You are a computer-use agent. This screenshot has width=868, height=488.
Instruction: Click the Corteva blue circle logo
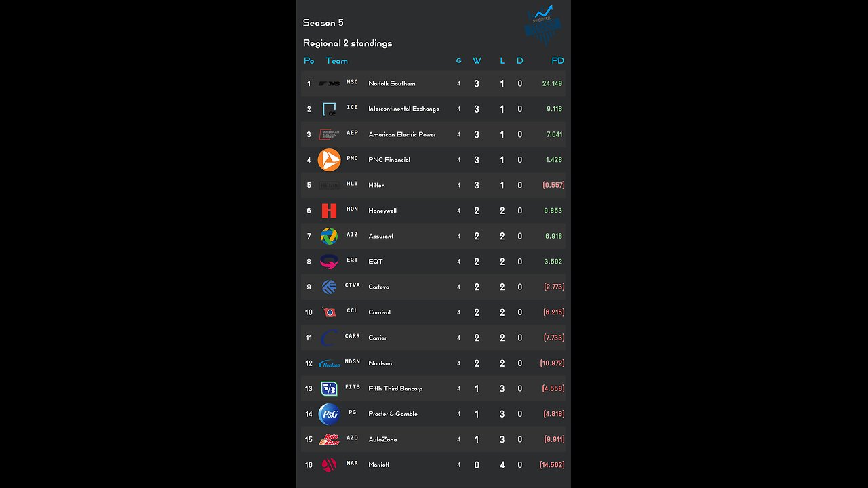[330, 287]
